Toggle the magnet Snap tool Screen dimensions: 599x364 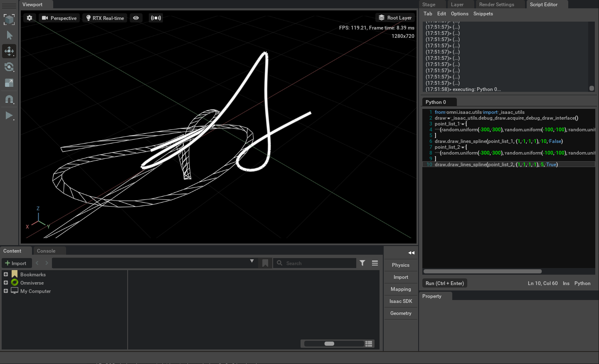tap(9, 100)
